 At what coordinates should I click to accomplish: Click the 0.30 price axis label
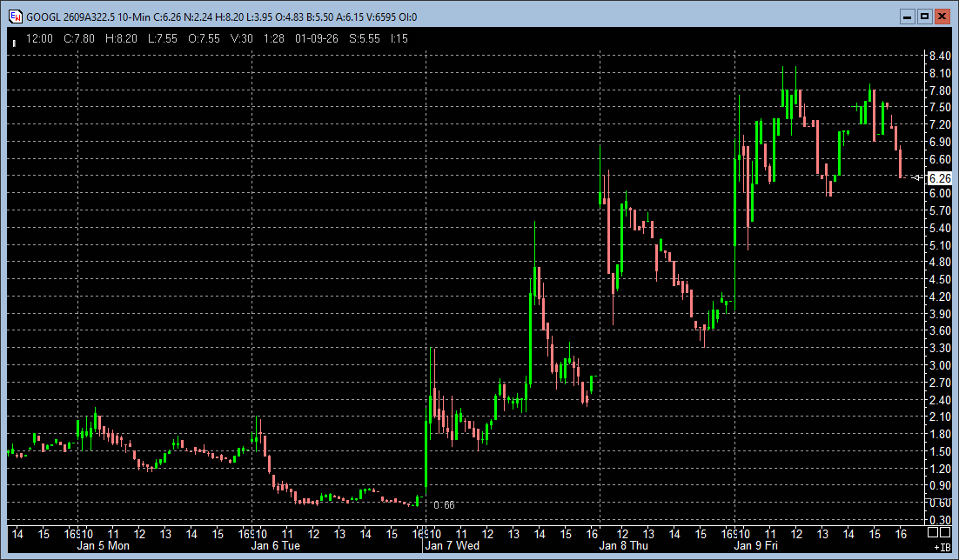tap(939, 519)
